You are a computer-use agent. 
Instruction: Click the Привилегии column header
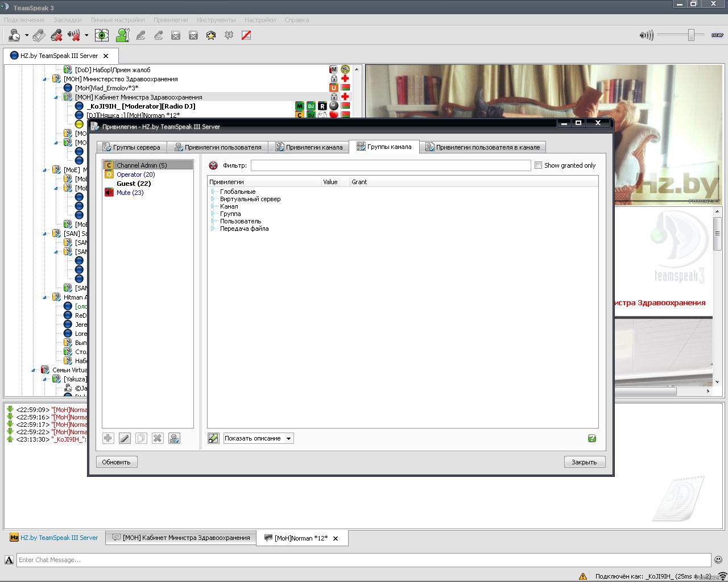tap(264, 182)
